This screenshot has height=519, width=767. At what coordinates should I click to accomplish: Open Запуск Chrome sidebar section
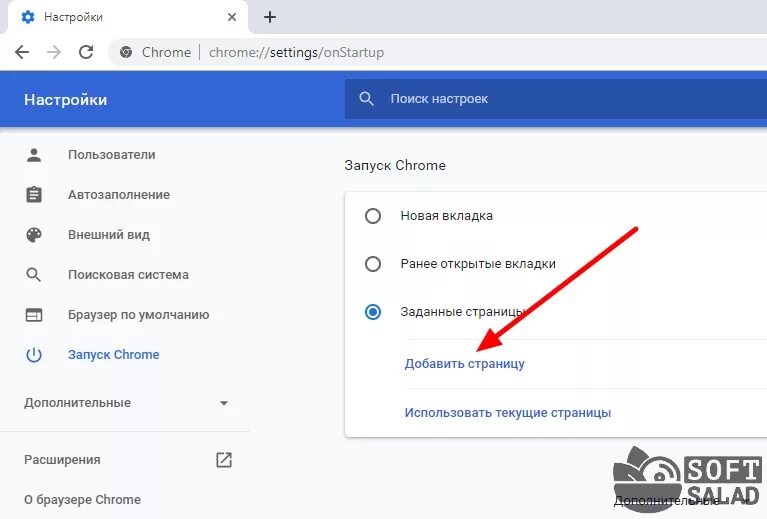tap(113, 355)
